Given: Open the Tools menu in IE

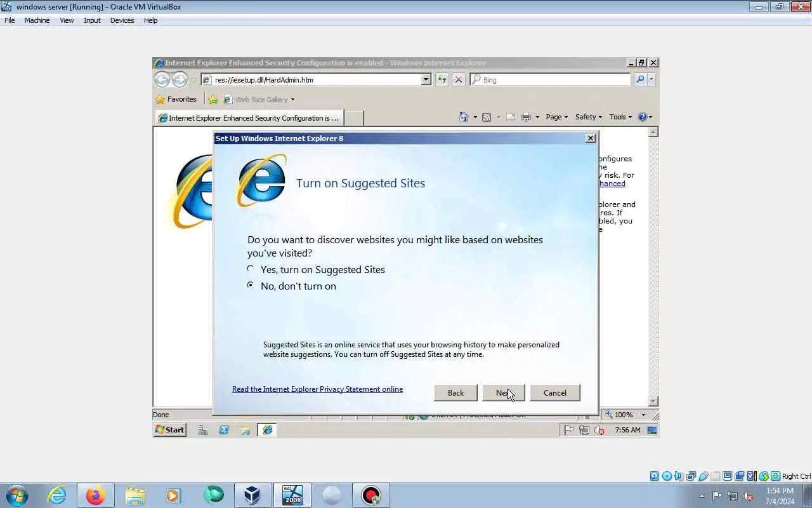Looking at the screenshot, I should [x=622, y=117].
